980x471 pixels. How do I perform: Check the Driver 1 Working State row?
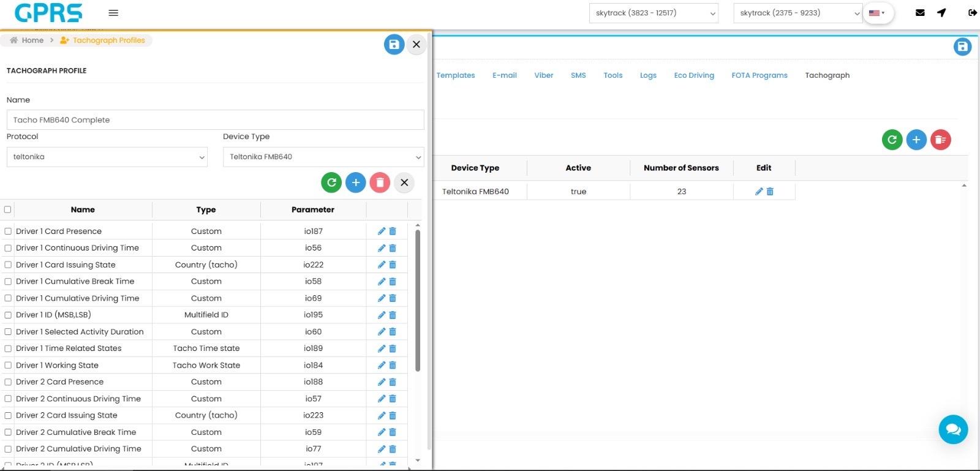pyautogui.click(x=8, y=365)
